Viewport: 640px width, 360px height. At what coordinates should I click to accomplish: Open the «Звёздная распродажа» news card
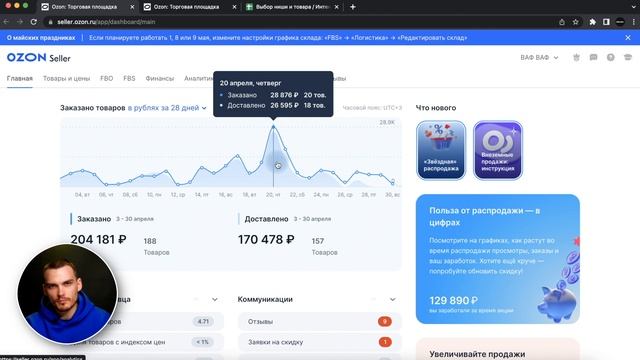(x=441, y=150)
